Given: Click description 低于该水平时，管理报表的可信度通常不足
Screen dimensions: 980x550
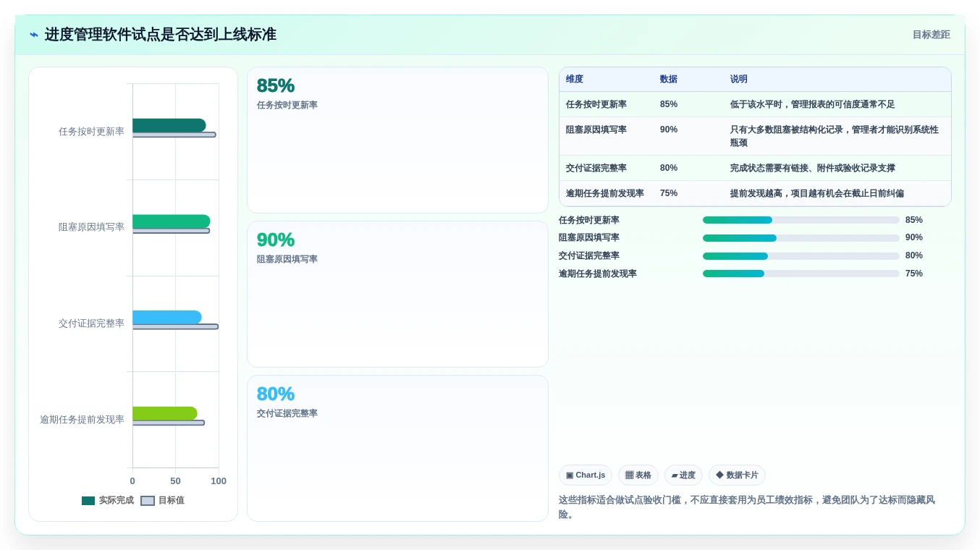Looking at the screenshot, I should [812, 104].
